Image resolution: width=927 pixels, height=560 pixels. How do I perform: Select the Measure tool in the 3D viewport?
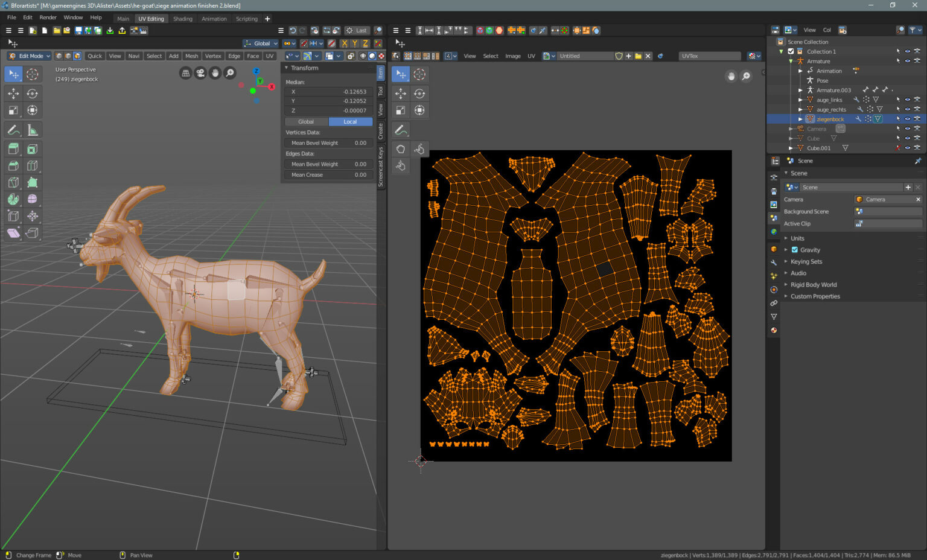[x=32, y=130]
